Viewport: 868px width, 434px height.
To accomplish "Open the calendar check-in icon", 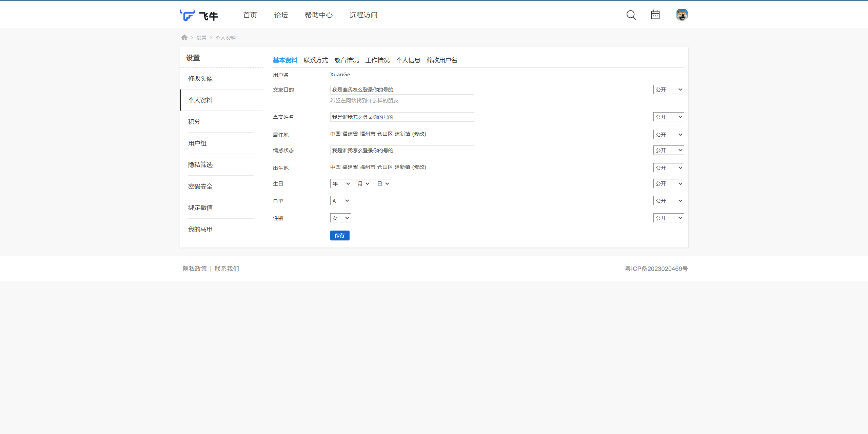I will (655, 15).
